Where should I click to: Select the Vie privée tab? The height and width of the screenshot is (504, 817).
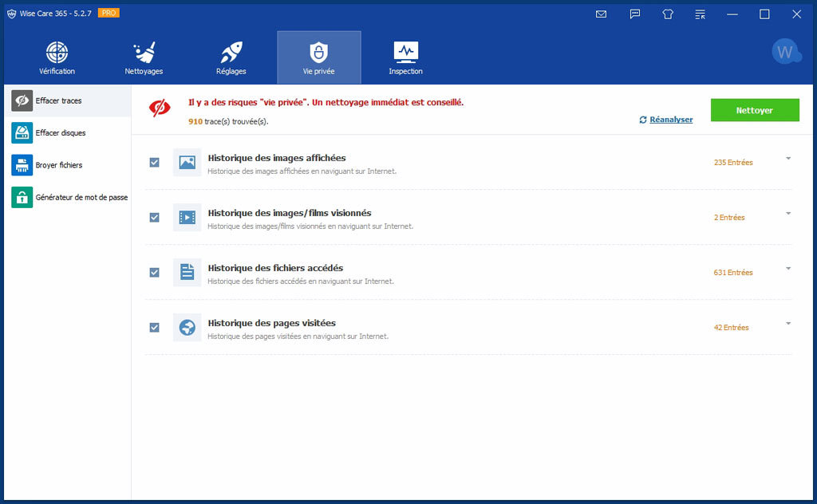click(x=319, y=57)
